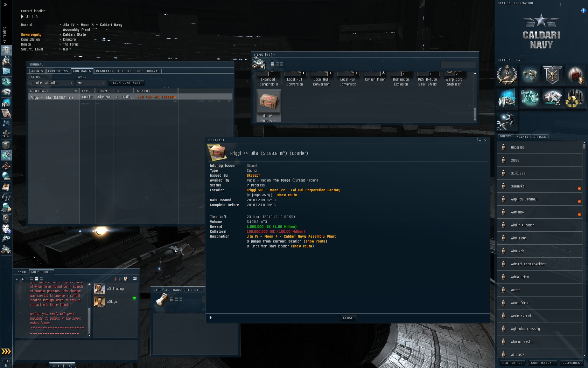Switch cargo window to plain list view

181,299
